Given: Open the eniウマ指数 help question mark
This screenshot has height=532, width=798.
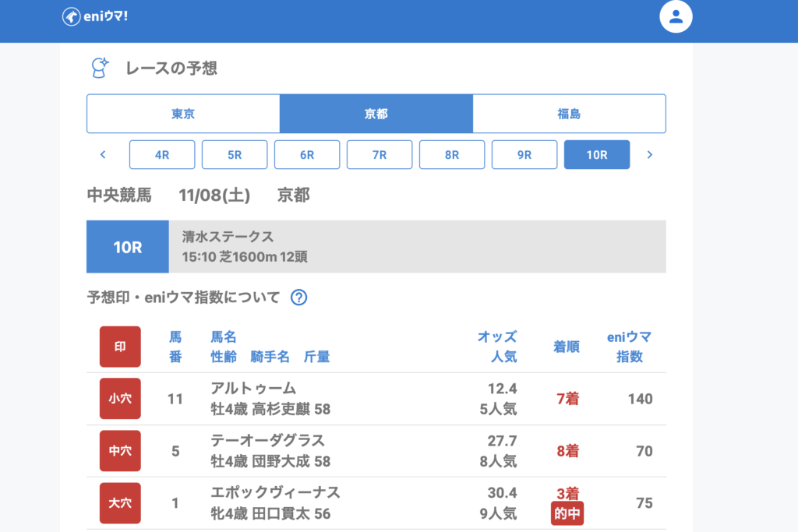Looking at the screenshot, I should (x=298, y=298).
